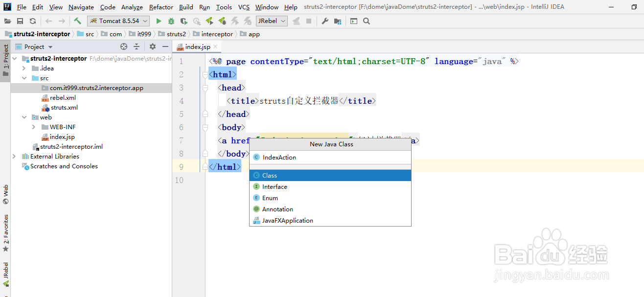The height and width of the screenshot is (297, 644).
Task: Select struts.xml in project tree
Action: (x=64, y=108)
